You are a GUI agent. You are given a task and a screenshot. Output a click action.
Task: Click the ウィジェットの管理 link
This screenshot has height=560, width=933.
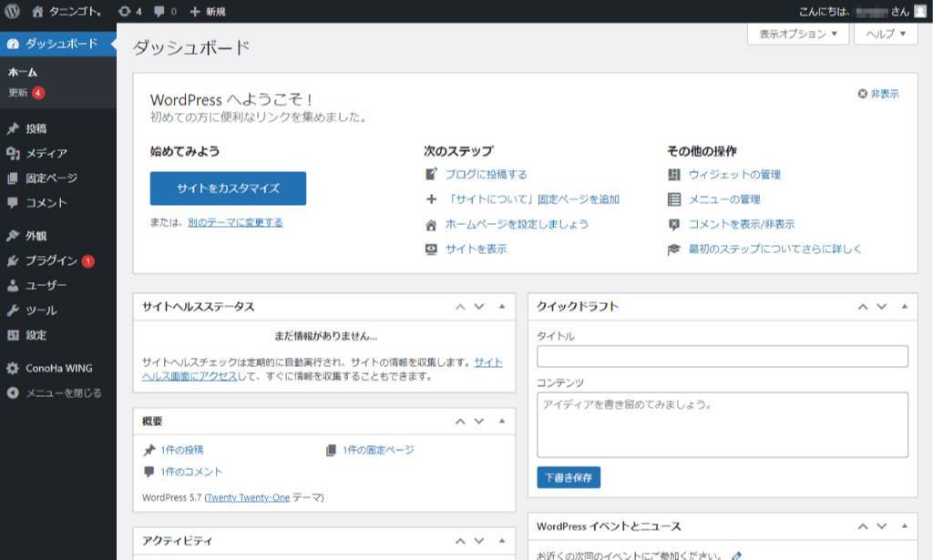734,174
